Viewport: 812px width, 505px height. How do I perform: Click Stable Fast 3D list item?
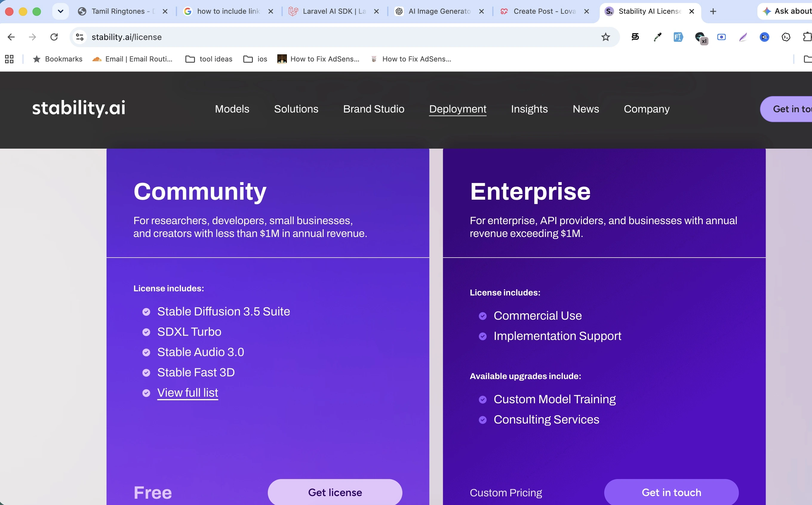click(x=196, y=372)
